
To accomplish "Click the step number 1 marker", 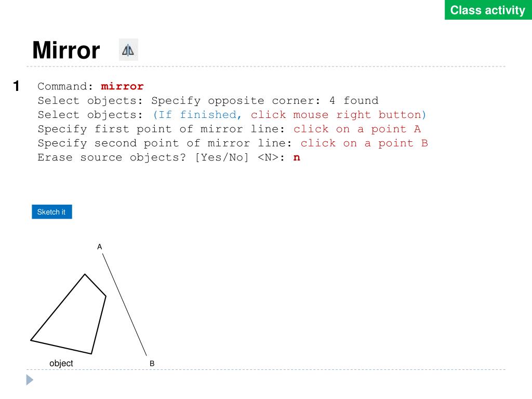I will pos(16,86).
